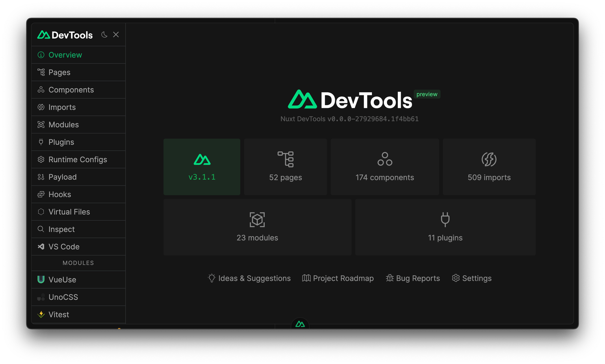605x364 pixels.
Task: Open the Hooks sidebar icon
Action: pyautogui.click(x=41, y=194)
